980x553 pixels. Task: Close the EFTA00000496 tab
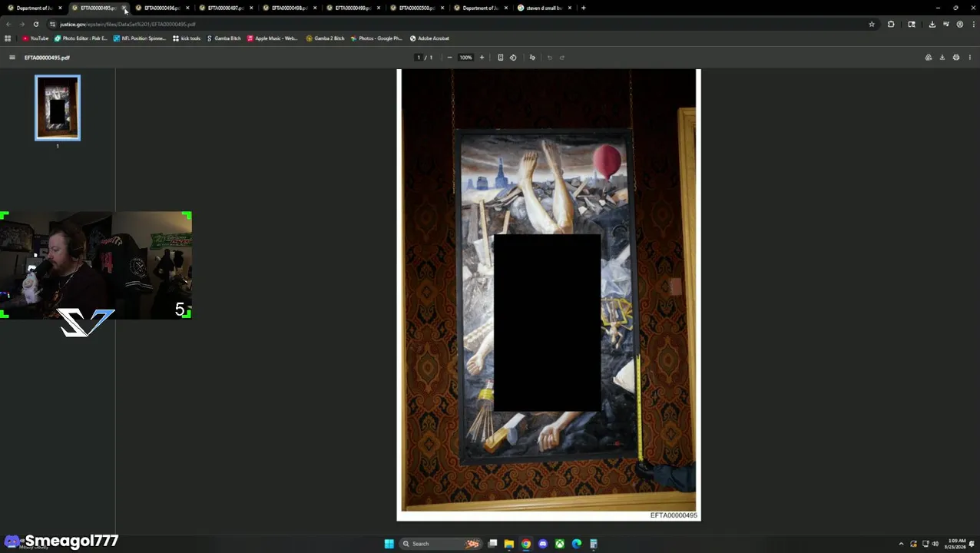click(187, 8)
